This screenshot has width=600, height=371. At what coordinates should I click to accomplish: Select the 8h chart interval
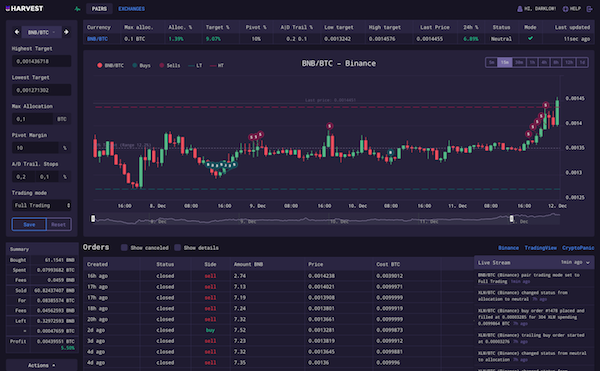pyautogui.click(x=556, y=62)
